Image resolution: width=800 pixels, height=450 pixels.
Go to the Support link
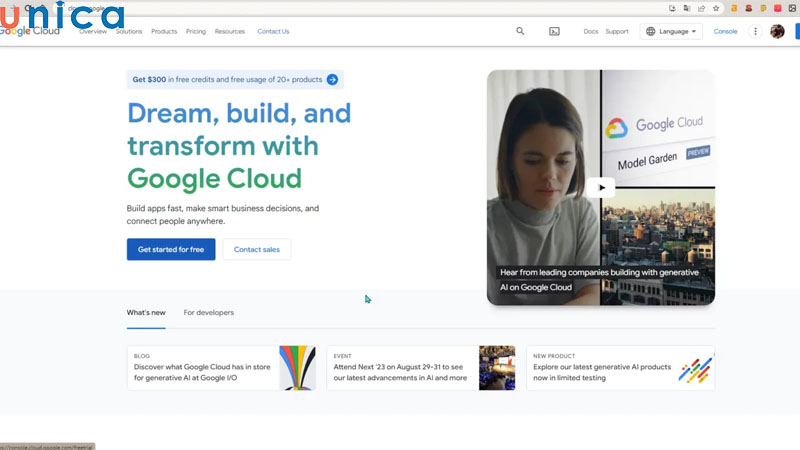[x=617, y=31]
